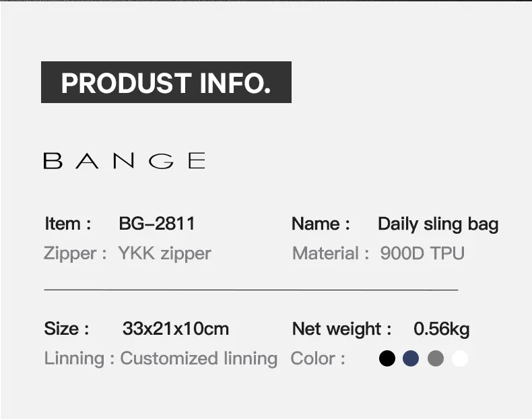Viewport: 532px width, 419px height.
Task: Select the black color swatch
Action: coord(387,358)
